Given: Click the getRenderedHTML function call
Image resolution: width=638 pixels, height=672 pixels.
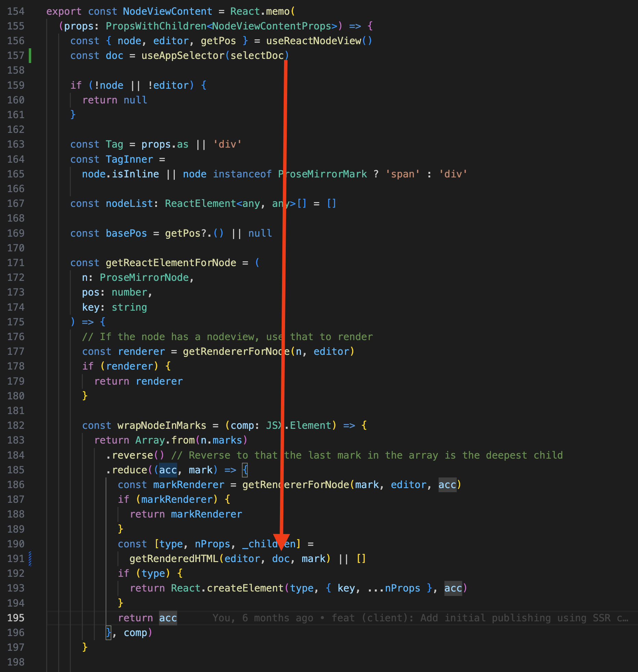Looking at the screenshot, I should click(174, 559).
